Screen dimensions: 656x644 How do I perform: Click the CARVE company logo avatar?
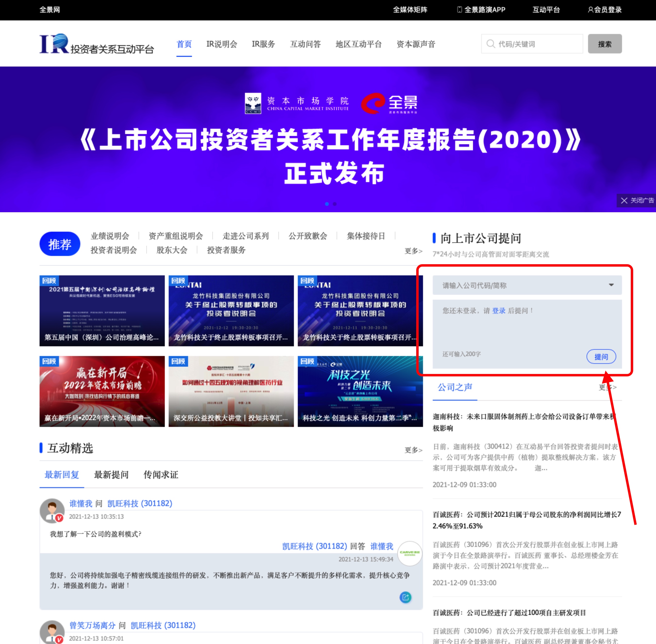pos(410,553)
